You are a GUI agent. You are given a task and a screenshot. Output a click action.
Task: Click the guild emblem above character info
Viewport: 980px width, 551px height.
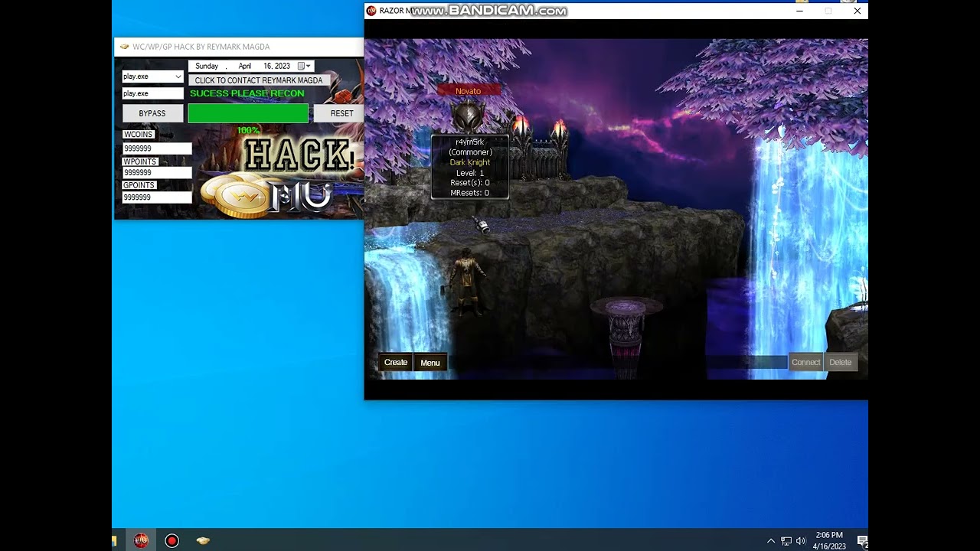[468, 117]
